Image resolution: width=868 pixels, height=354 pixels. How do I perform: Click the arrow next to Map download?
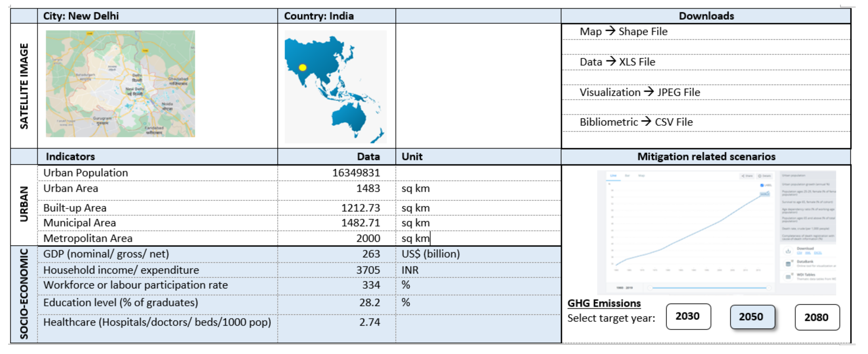coord(610,31)
